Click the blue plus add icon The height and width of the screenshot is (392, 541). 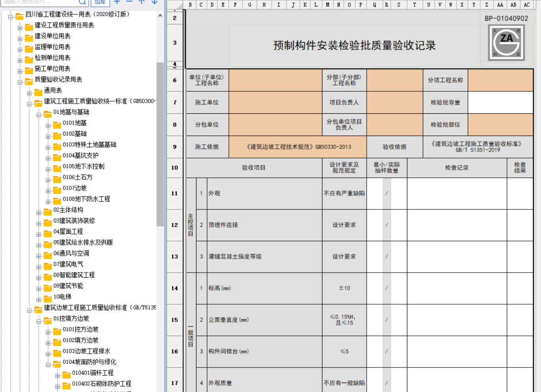(x=117, y=2)
